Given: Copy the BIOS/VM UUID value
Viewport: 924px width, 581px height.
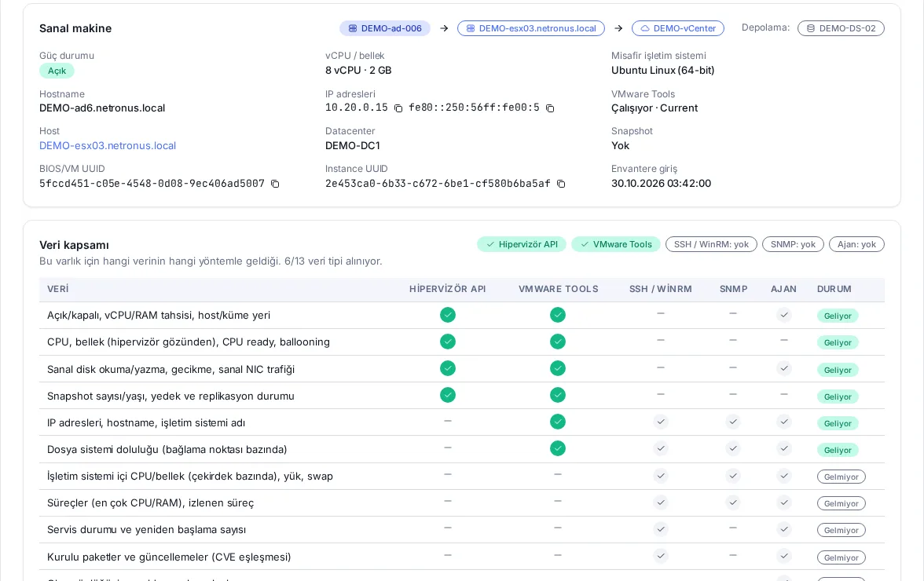Looking at the screenshot, I should (275, 184).
